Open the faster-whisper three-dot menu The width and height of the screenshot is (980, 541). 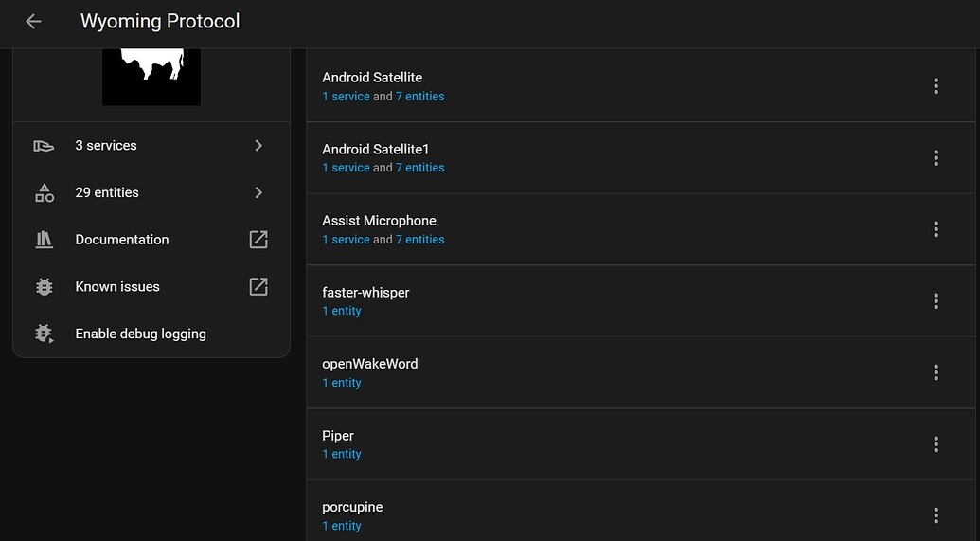tap(935, 301)
